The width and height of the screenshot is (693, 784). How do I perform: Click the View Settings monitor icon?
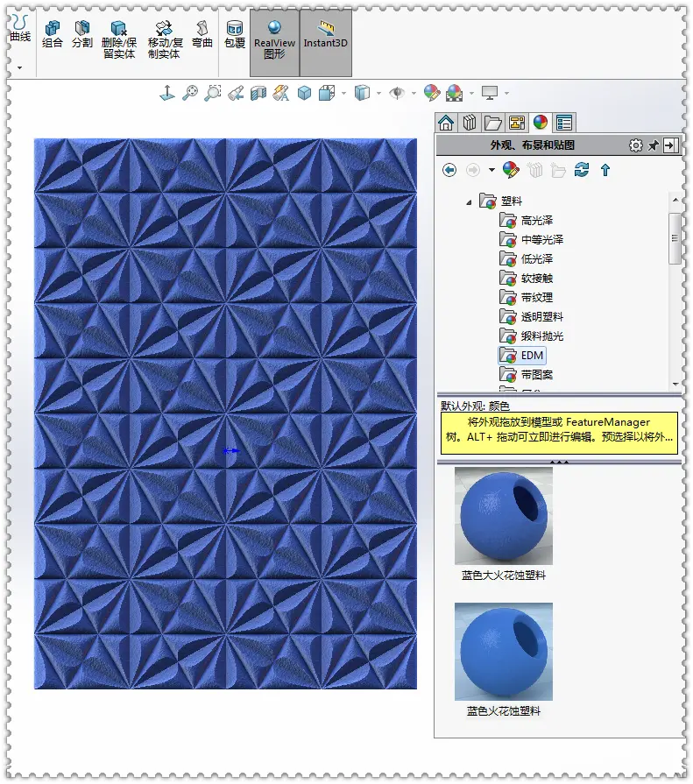pyautogui.click(x=490, y=93)
